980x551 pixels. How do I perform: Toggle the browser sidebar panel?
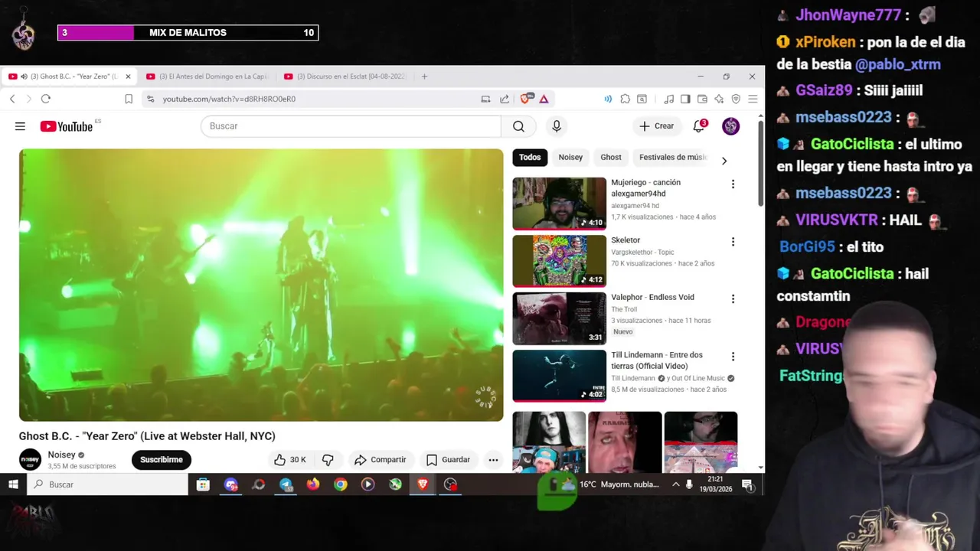(x=685, y=99)
